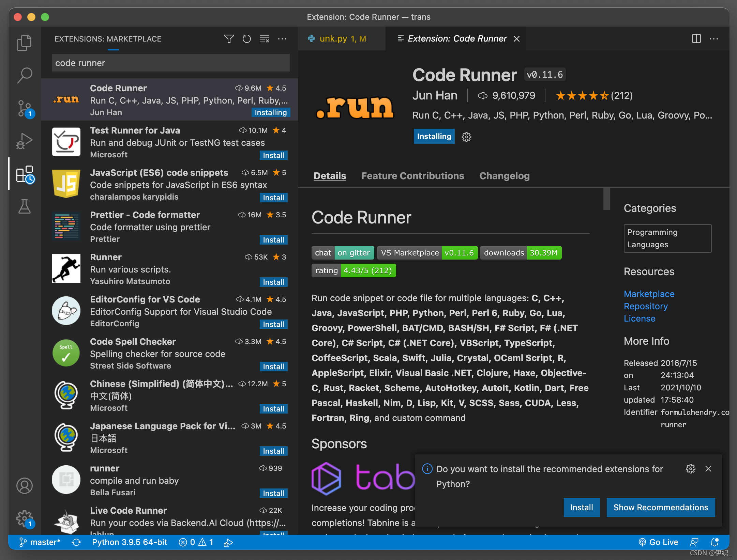Open the Search view in activity bar
Viewport: 737px width, 560px height.
click(25, 75)
